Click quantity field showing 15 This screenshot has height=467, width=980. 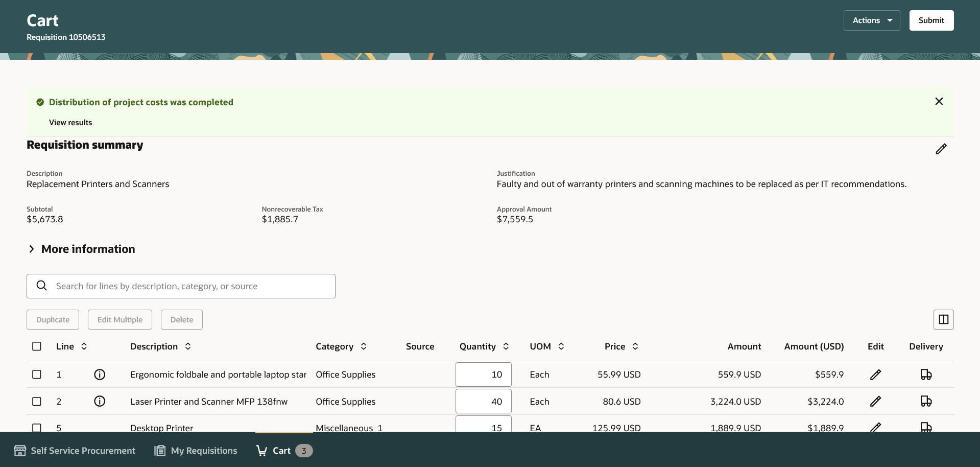483,425
